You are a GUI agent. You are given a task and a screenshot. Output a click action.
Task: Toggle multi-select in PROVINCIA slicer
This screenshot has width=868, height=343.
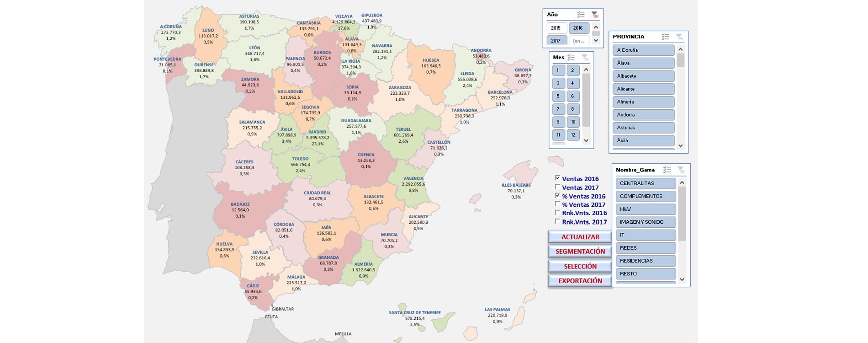pos(665,37)
